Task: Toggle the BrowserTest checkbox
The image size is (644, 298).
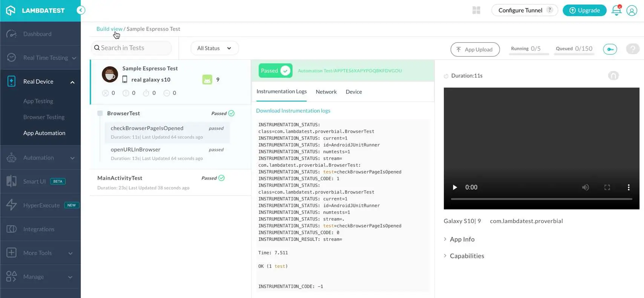Action: [x=100, y=113]
